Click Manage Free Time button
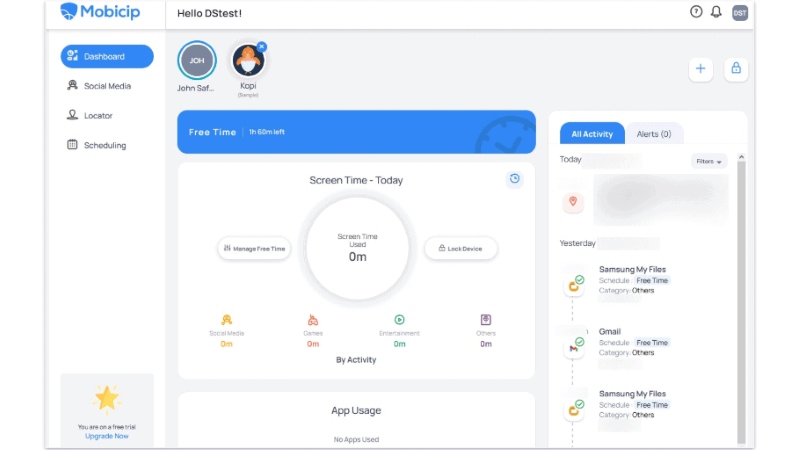Image resolution: width=800 pixels, height=450 pixels. pyautogui.click(x=254, y=248)
